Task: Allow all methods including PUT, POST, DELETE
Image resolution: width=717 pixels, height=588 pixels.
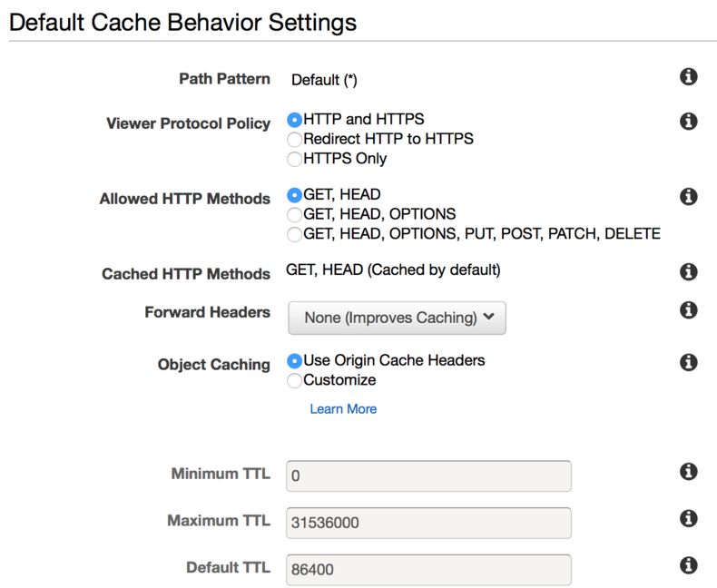Action: coord(295,234)
